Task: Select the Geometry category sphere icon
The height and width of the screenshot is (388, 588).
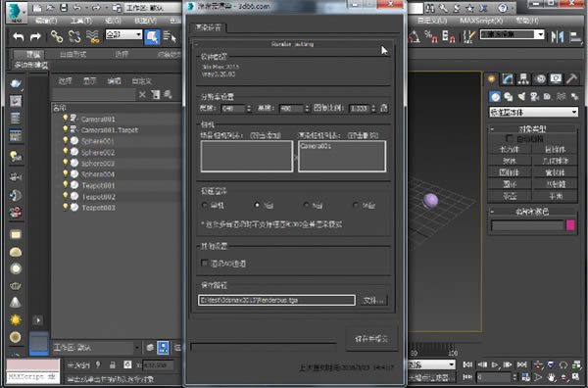Action: 495,97
